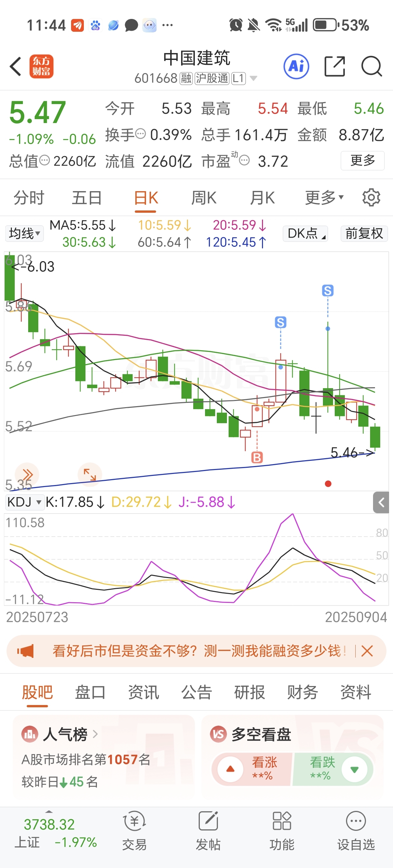Go back with the left arrow icon
The height and width of the screenshot is (868, 393).
[15, 66]
